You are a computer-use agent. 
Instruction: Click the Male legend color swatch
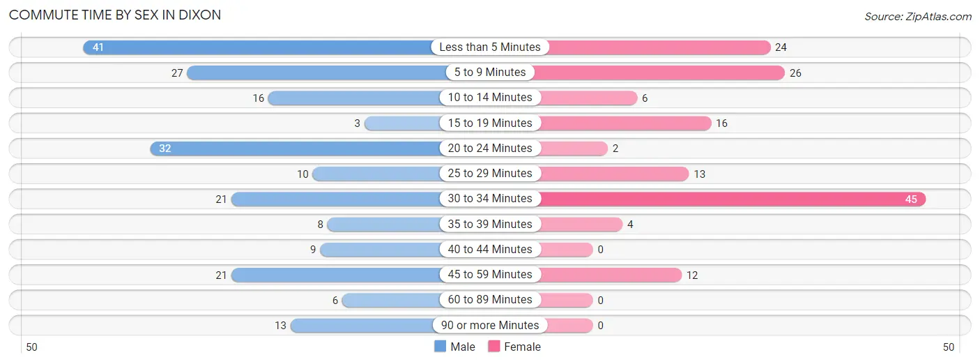pyautogui.click(x=441, y=347)
